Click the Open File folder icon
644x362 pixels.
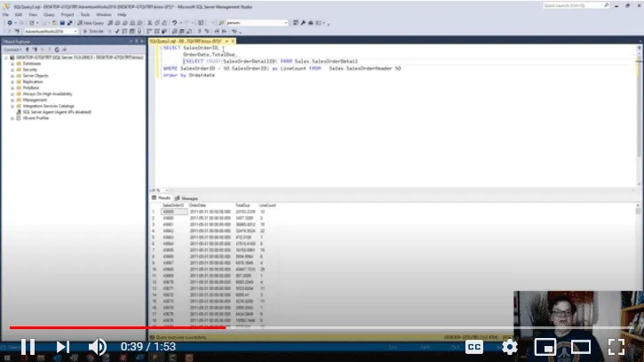(54, 23)
